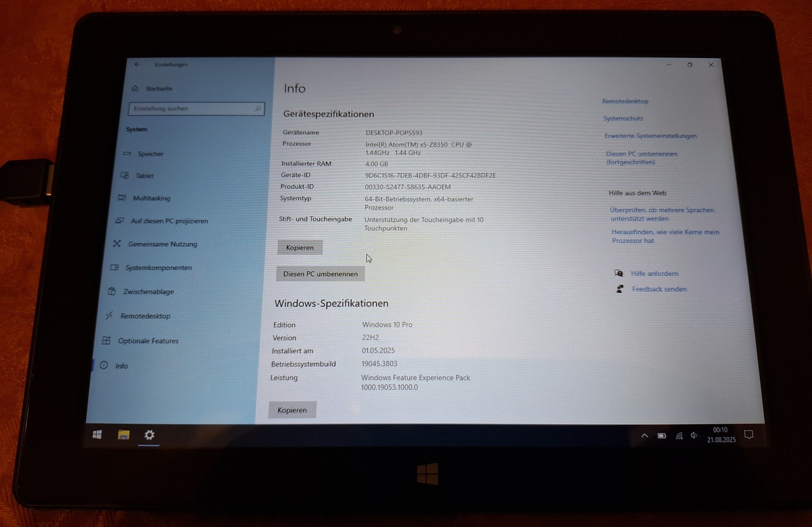The width and height of the screenshot is (812, 527).
Task: Click the search magnifier icon
Action: 257,109
